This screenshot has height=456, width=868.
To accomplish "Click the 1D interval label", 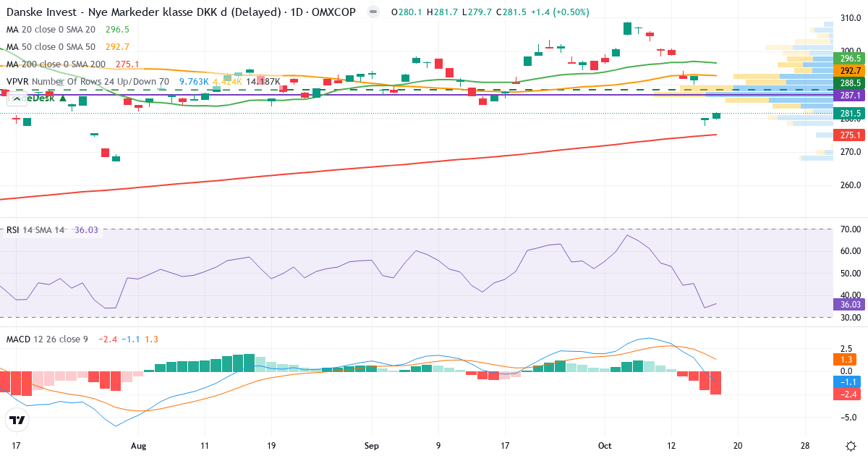I will pyautogui.click(x=298, y=12).
